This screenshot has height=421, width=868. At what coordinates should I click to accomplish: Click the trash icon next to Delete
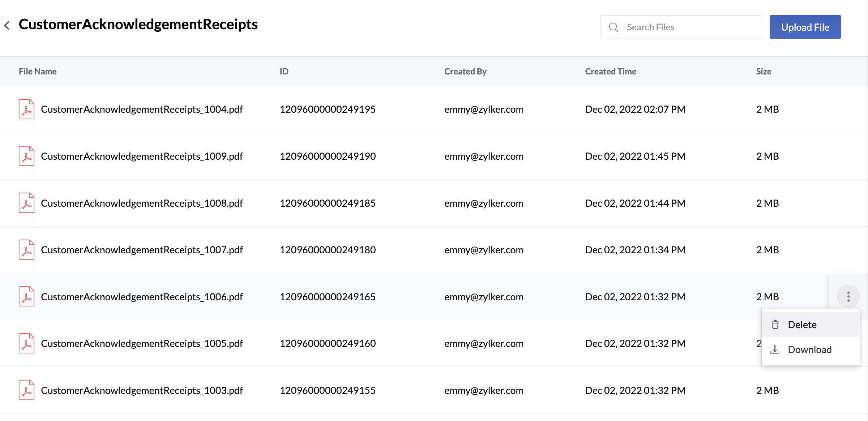pos(775,325)
